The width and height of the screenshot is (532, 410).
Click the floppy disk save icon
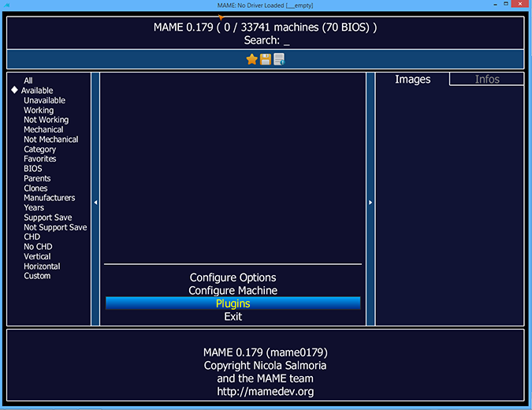[x=266, y=59]
